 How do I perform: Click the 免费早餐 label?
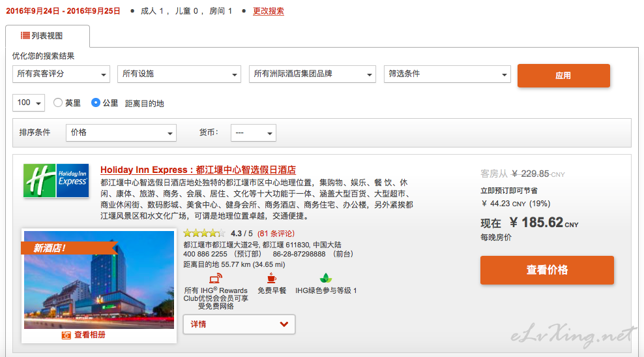[x=271, y=290]
